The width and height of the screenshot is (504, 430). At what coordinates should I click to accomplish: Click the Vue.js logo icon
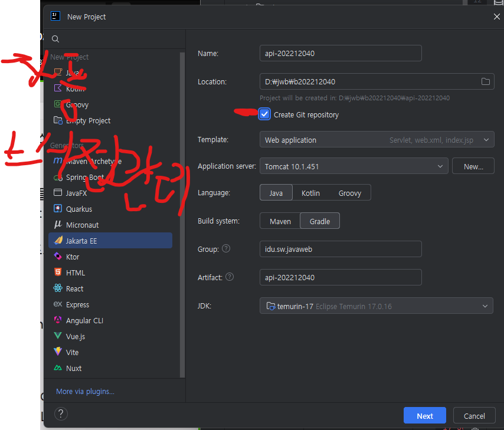pos(58,336)
